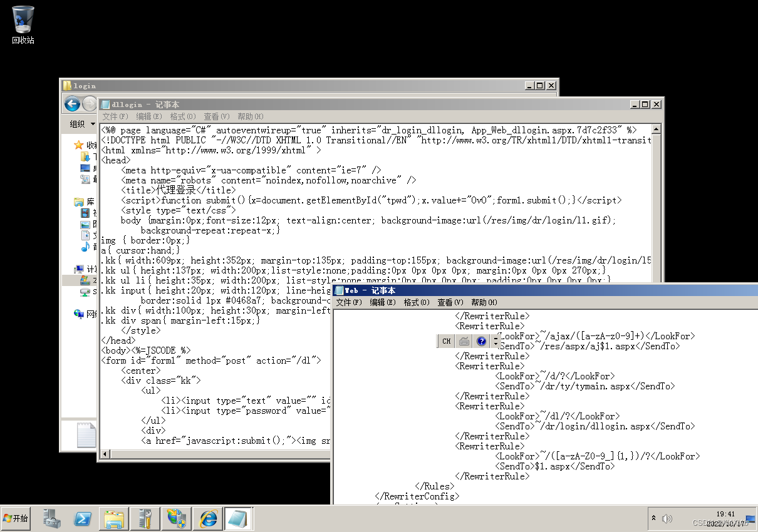Open 格式(O) menu in Web Notepad

417,302
